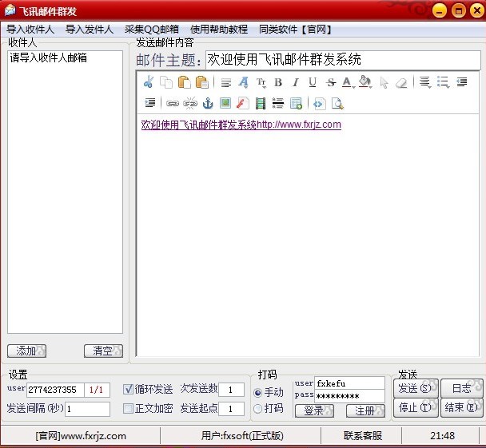Expand the font color dropdown

tap(349, 82)
